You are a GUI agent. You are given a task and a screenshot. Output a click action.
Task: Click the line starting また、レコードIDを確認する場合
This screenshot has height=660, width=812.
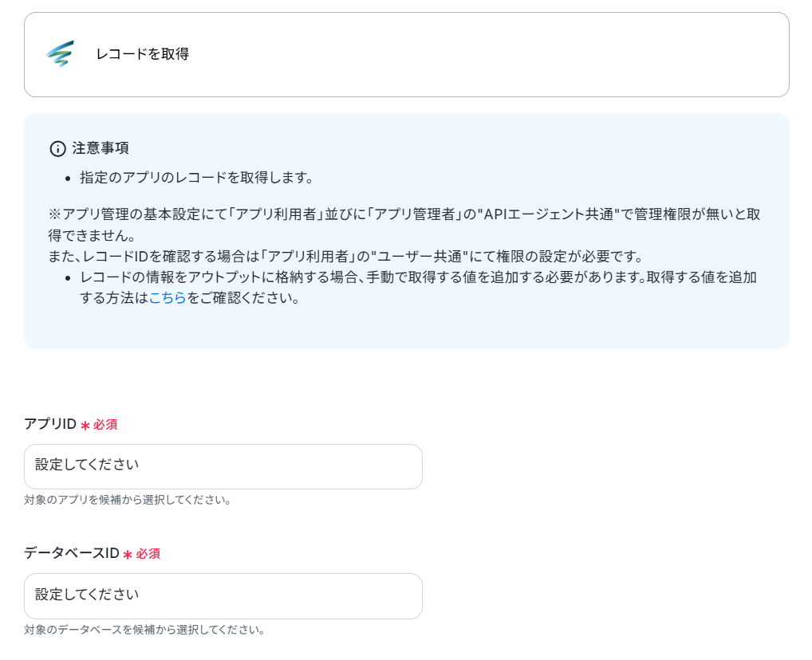tap(346, 257)
